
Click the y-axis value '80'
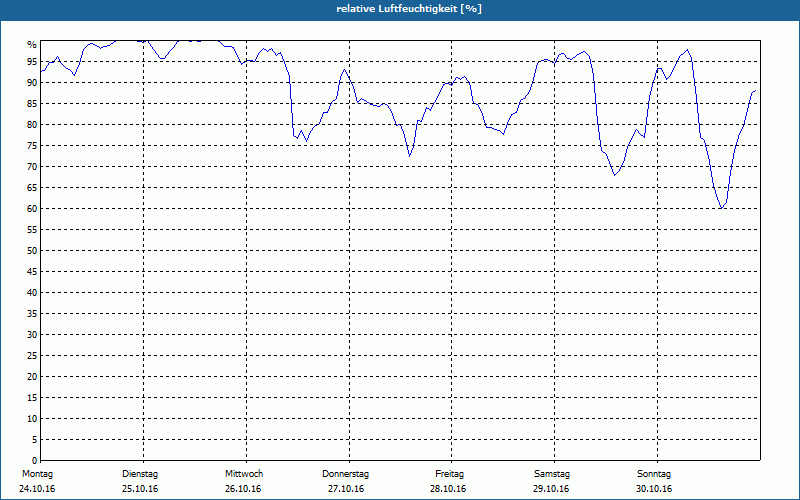(x=32, y=124)
